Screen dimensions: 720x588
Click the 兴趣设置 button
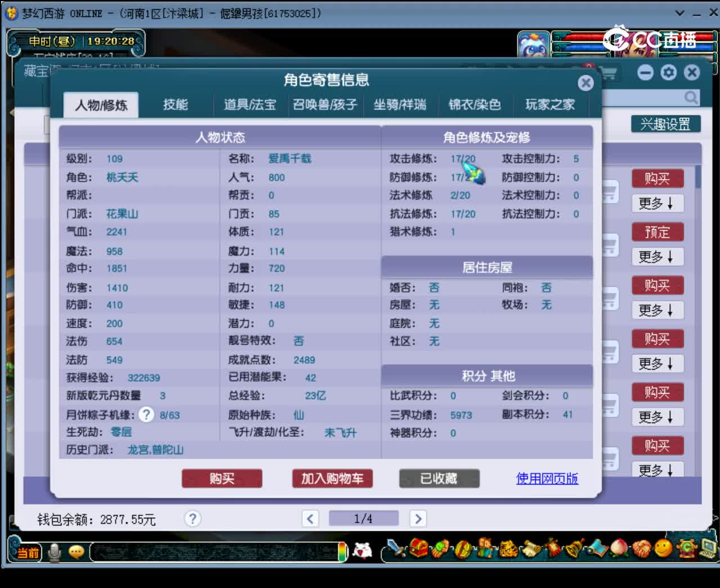[x=665, y=124]
